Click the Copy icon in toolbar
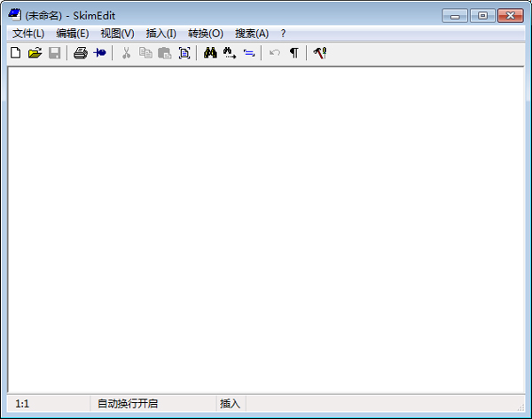Image resolution: width=532 pixels, height=419 pixels. click(145, 53)
